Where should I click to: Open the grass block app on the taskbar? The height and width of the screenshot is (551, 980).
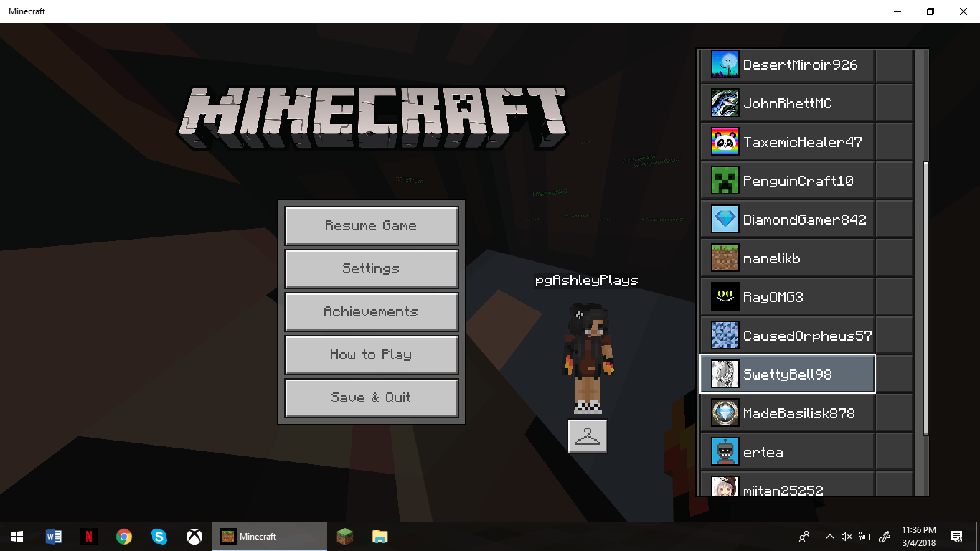point(346,537)
